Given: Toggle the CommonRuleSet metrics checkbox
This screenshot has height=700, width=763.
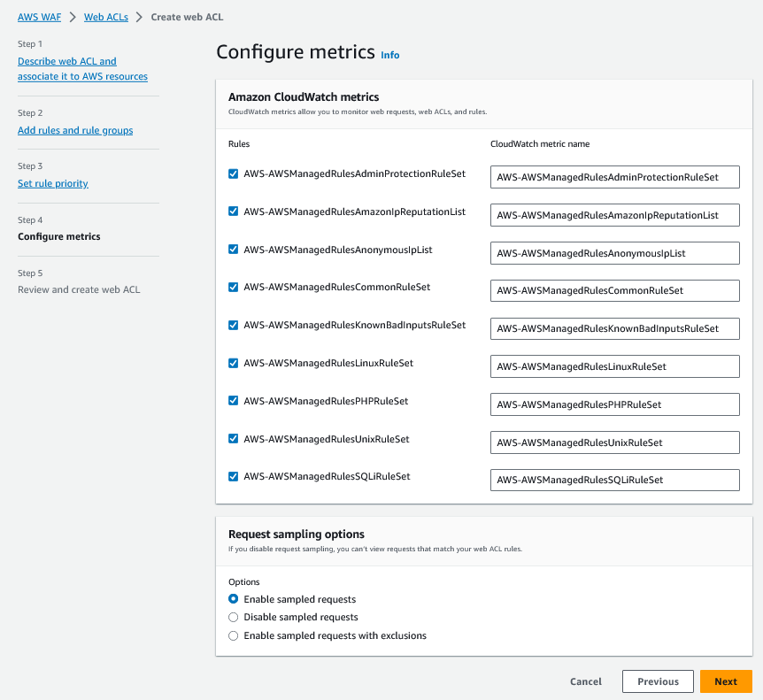Looking at the screenshot, I should 234,288.
